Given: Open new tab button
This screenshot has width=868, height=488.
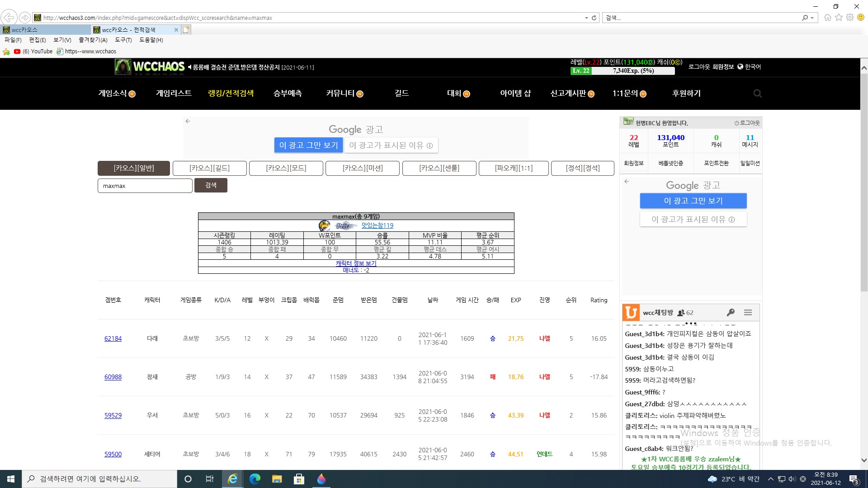Looking at the screenshot, I should coord(186,30).
